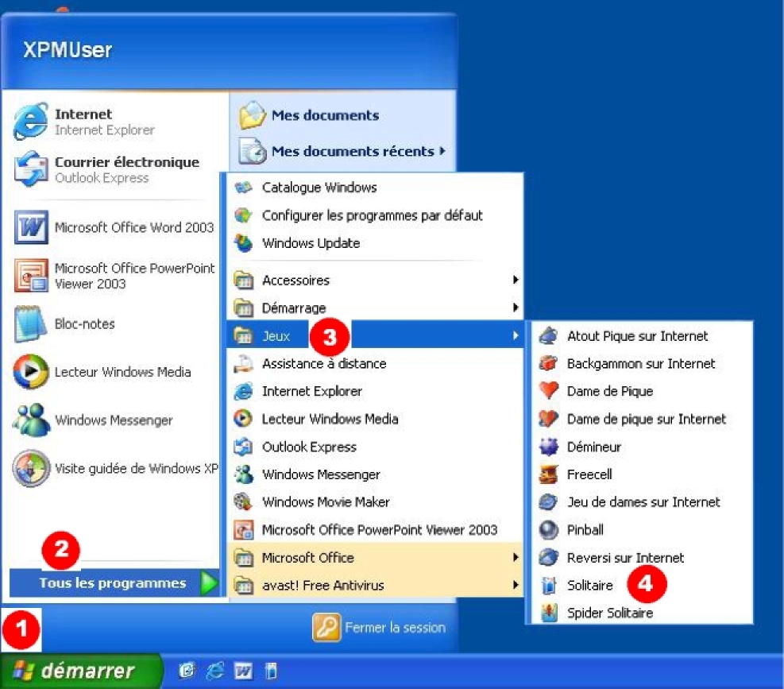Expand the Démarrage submenu arrow
Image resolution: width=784 pixels, height=689 pixels.
click(x=516, y=308)
